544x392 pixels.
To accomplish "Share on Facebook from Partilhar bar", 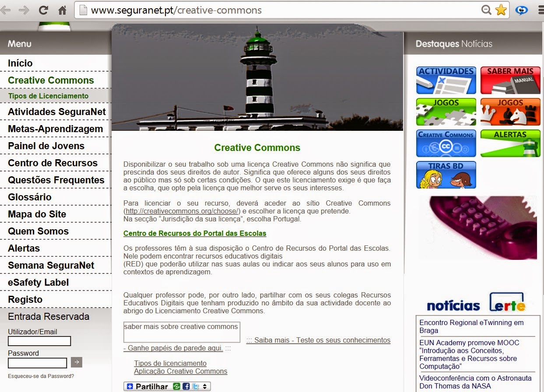I will click(186, 386).
